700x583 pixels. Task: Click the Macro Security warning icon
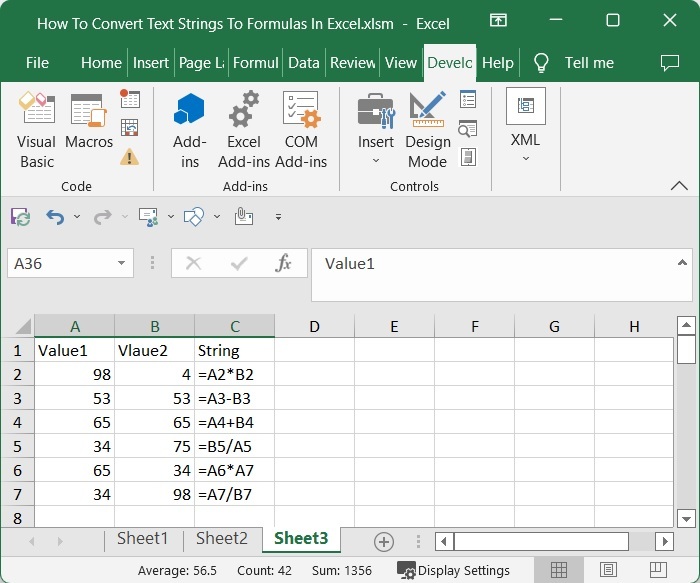point(130,156)
